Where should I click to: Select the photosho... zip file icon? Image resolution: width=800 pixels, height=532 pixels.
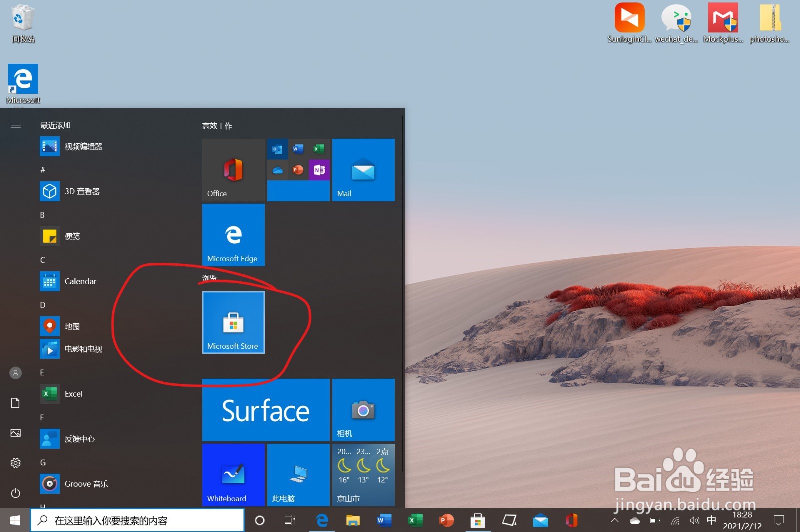point(770,23)
